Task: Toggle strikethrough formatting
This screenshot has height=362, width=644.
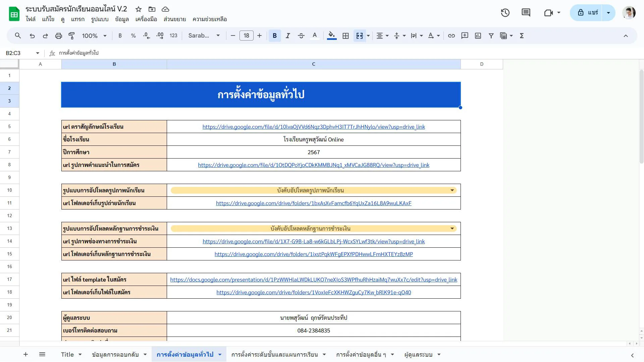Action: click(301, 36)
